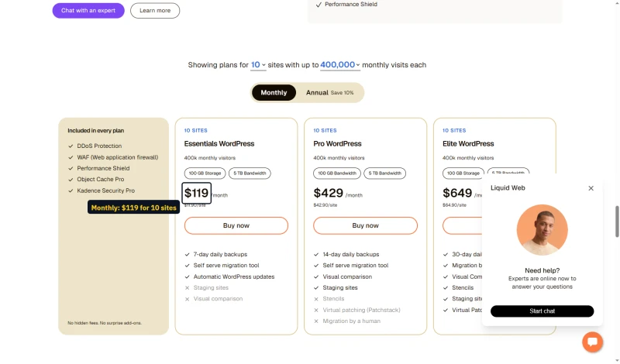Click the DDoS Protection text
Image resolution: width=620 pixels, height=364 pixels.
(99, 146)
